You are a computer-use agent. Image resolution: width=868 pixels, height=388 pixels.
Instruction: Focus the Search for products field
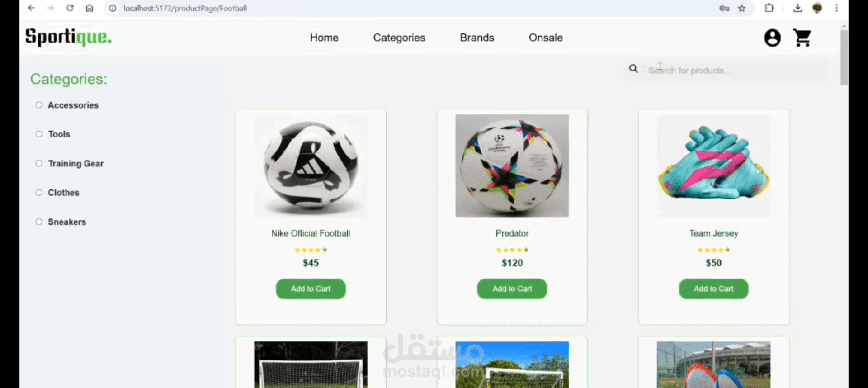tap(735, 71)
